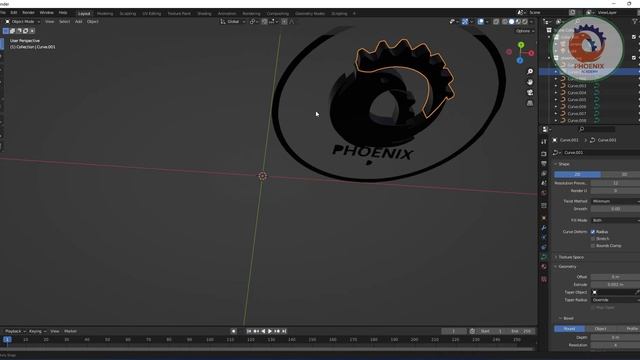
Task: Select the Round bevel mode button
Action: (569, 329)
